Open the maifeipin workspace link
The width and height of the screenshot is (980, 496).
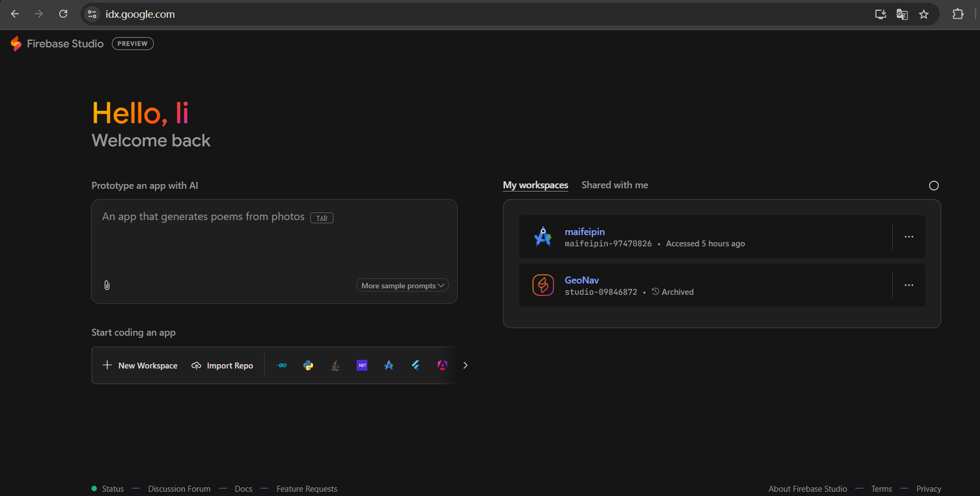tap(585, 232)
